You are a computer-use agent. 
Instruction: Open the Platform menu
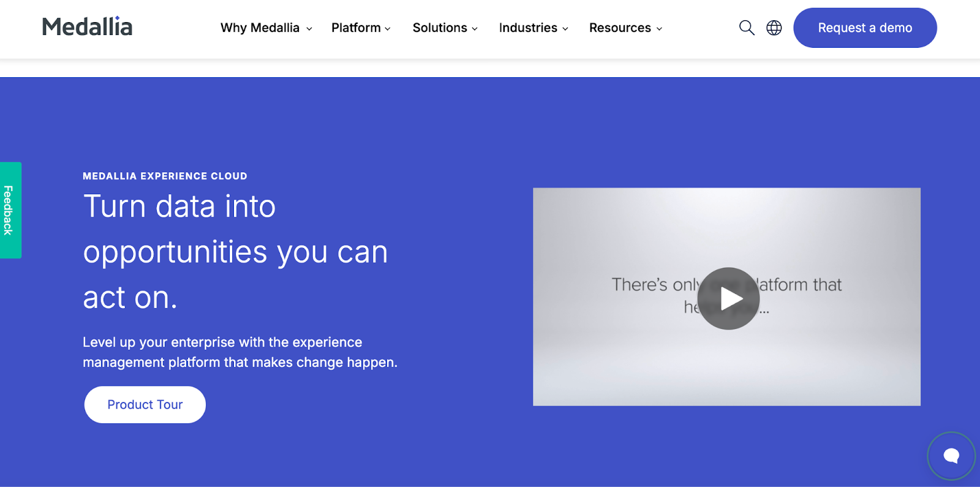point(361,28)
